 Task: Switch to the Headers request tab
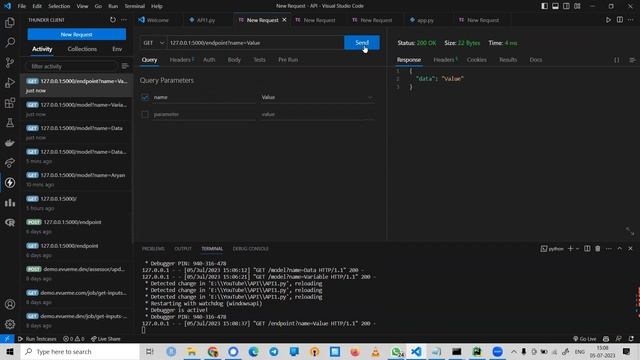181,60
